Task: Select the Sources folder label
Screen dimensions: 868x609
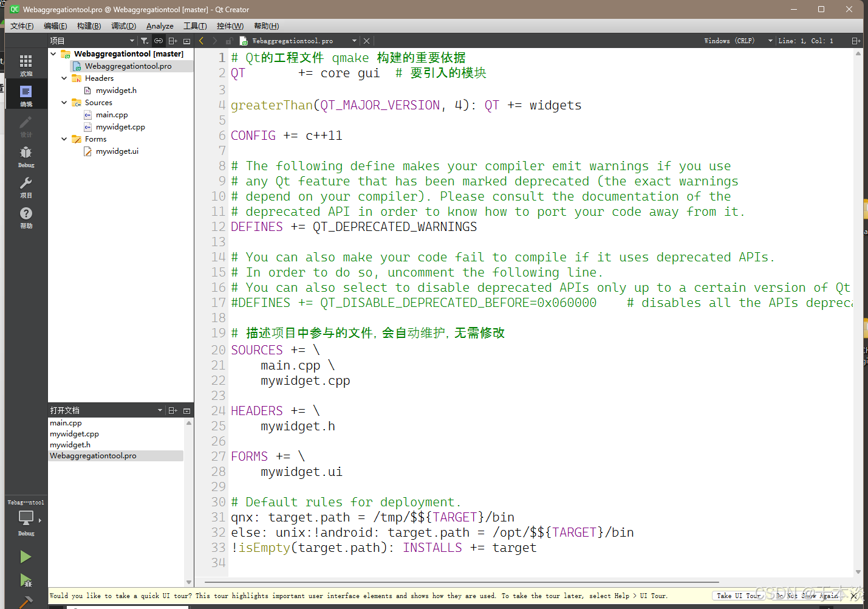Action: [98, 102]
